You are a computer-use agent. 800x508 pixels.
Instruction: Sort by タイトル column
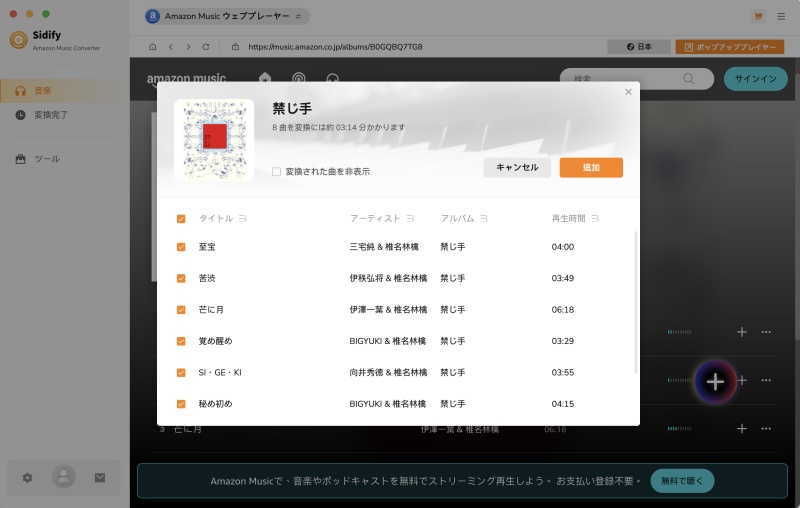tap(242, 218)
